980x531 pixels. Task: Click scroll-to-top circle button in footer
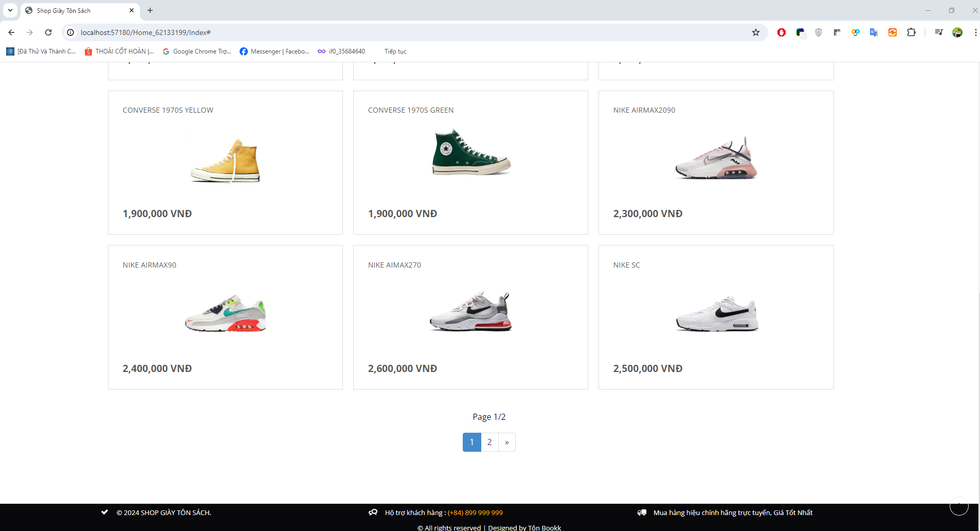(959, 506)
